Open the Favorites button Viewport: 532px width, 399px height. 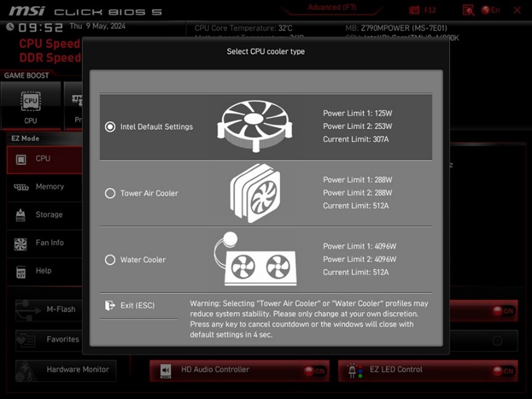(49, 341)
